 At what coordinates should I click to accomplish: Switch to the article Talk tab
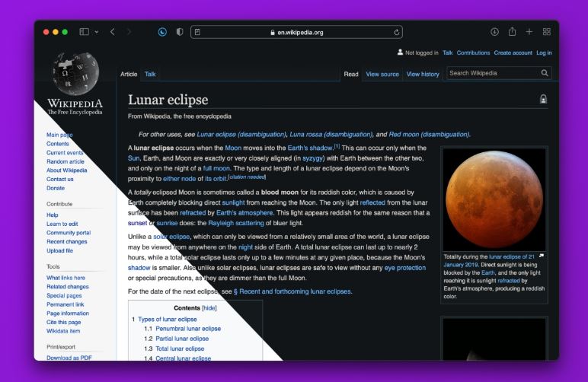pos(150,74)
